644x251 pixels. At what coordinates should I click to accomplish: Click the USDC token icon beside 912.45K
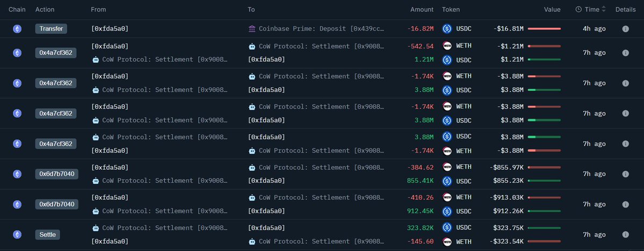click(447, 212)
